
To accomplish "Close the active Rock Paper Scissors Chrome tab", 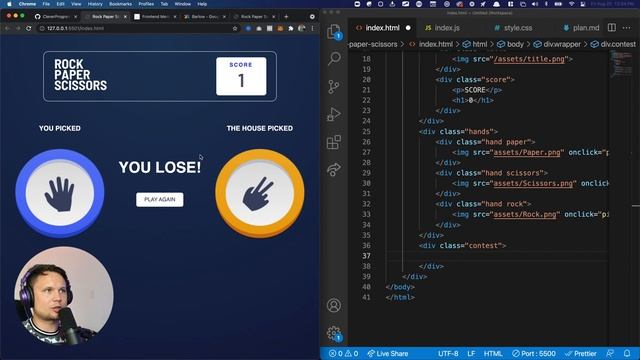I will click(x=125, y=17).
